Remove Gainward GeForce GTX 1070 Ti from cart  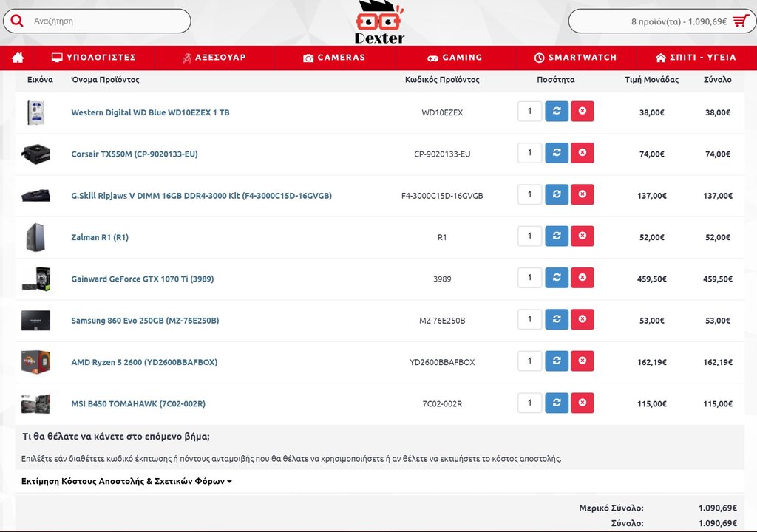tap(583, 278)
